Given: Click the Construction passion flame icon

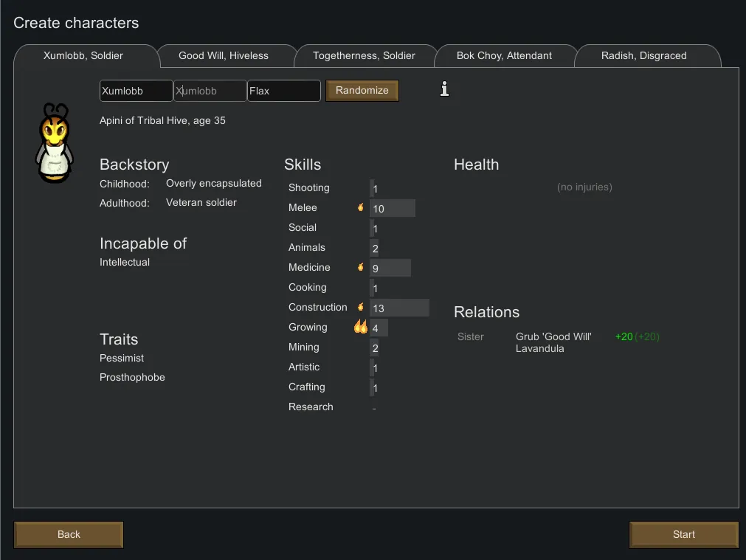Looking at the screenshot, I should (x=361, y=307).
